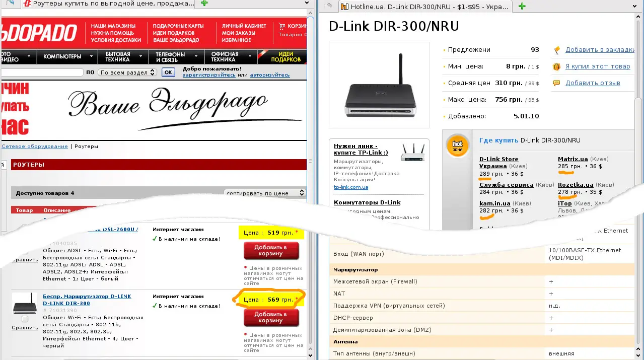Click the bookmark flag icon on Hotline

click(557, 50)
